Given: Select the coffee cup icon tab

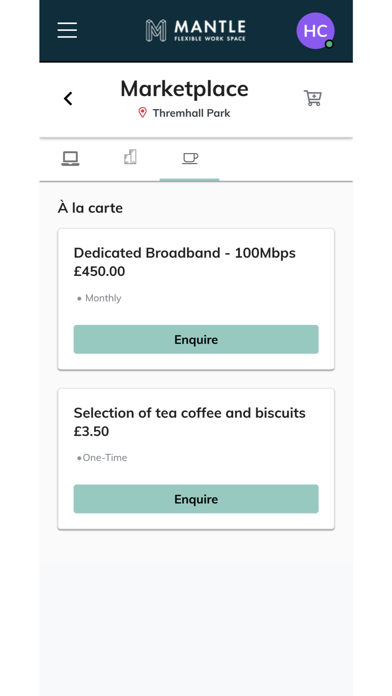Looking at the screenshot, I should 190,158.
